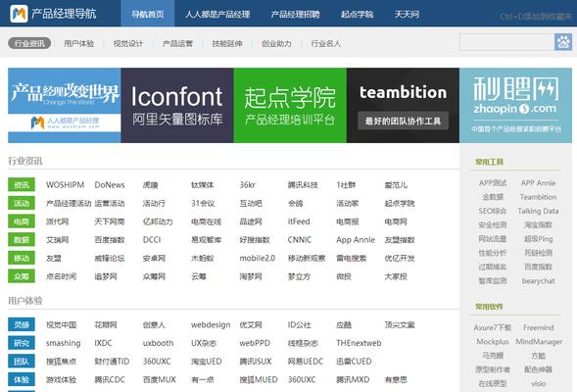577x392 pixels.
Task: Open the 百度MUX link
Action: point(160,379)
